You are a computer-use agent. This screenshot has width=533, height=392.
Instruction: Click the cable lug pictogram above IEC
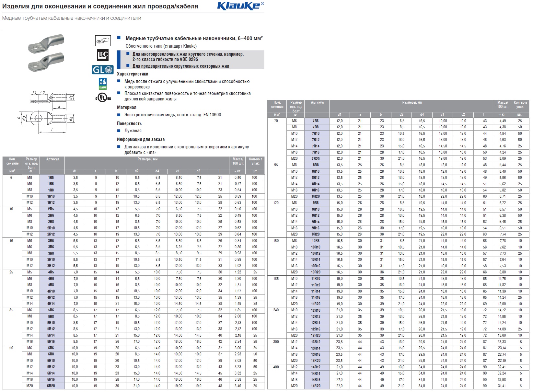click(103, 41)
